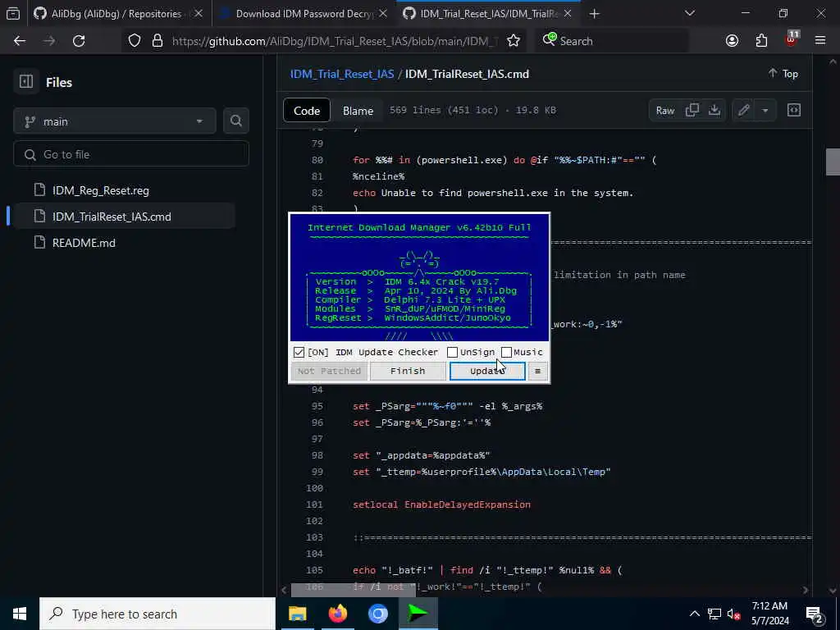Edit this file with the pencil icon
The height and width of the screenshot is (630, 840).
pos(743,111)
